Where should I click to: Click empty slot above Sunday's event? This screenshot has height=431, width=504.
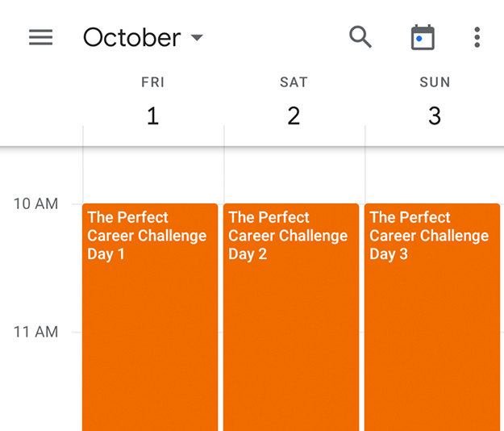tap(435, 175)
